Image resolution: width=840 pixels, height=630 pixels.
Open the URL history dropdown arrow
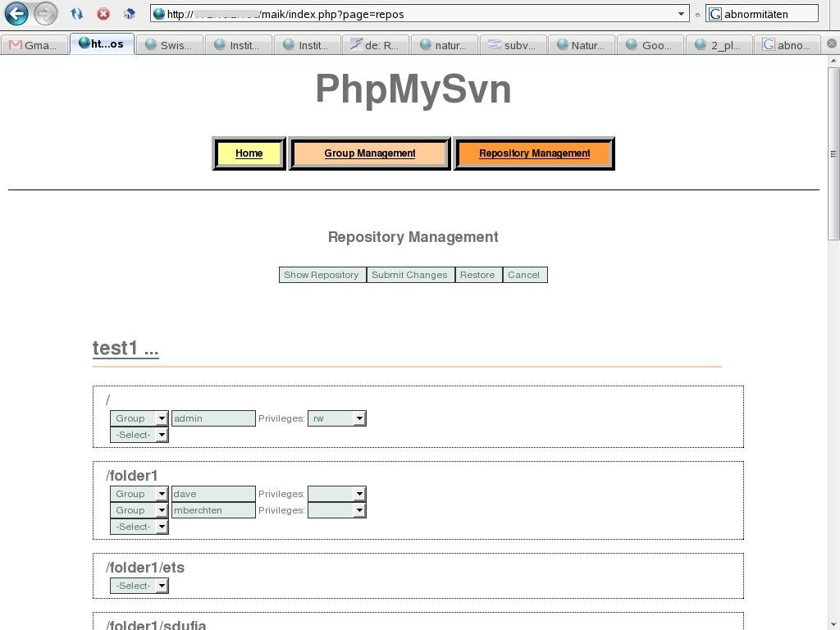coord(680,14)
